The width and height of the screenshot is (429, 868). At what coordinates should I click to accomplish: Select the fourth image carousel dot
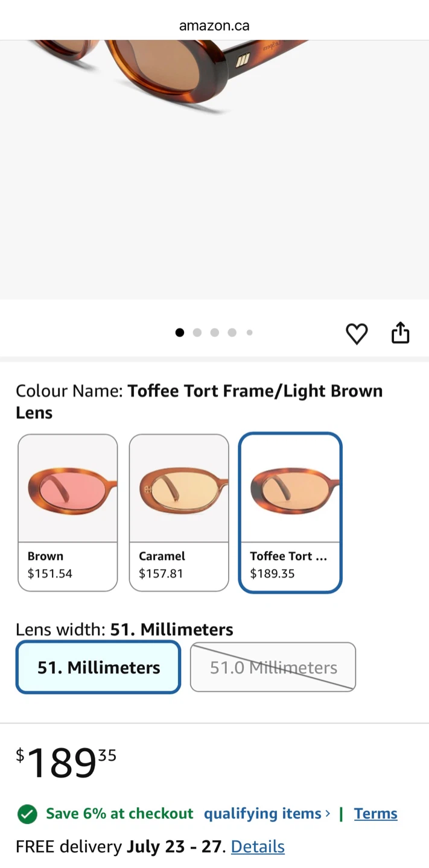pos(232,333)
